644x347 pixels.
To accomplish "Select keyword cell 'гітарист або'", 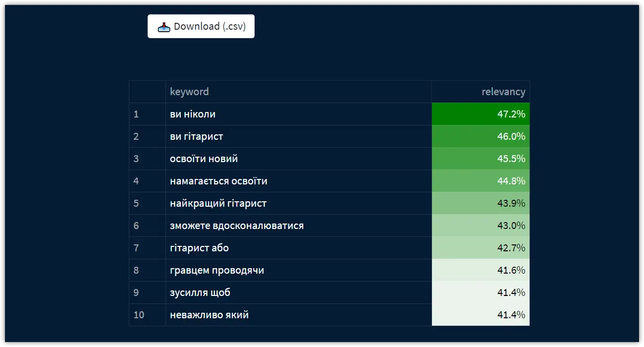I will [299, 248].
